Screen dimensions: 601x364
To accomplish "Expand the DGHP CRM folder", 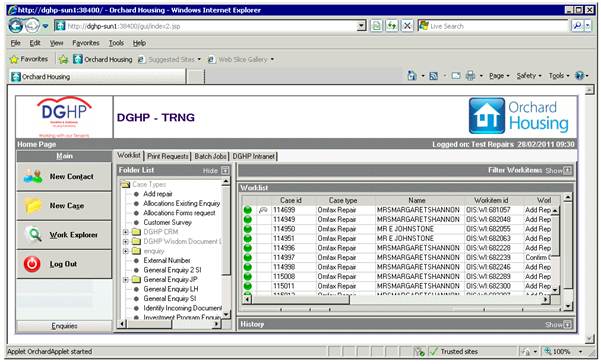I will tap(125, 232).
